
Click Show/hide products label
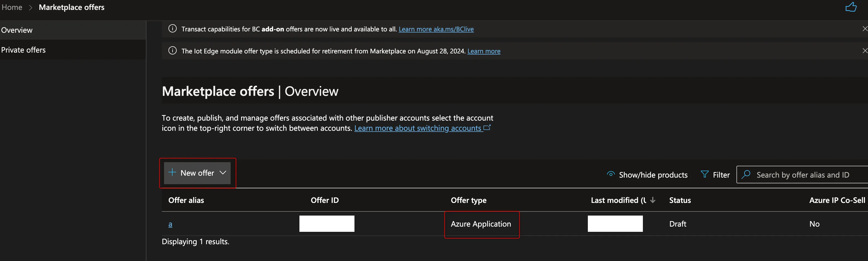653,175
